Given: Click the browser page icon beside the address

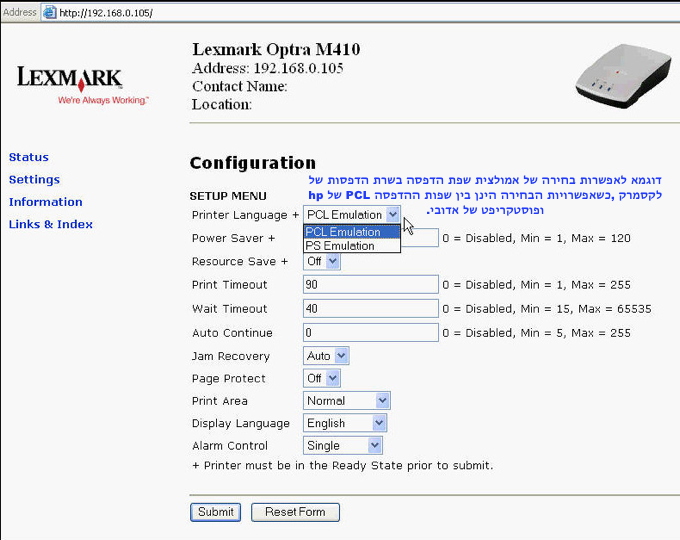Looking at the screenshot, I should pos(49,12).
